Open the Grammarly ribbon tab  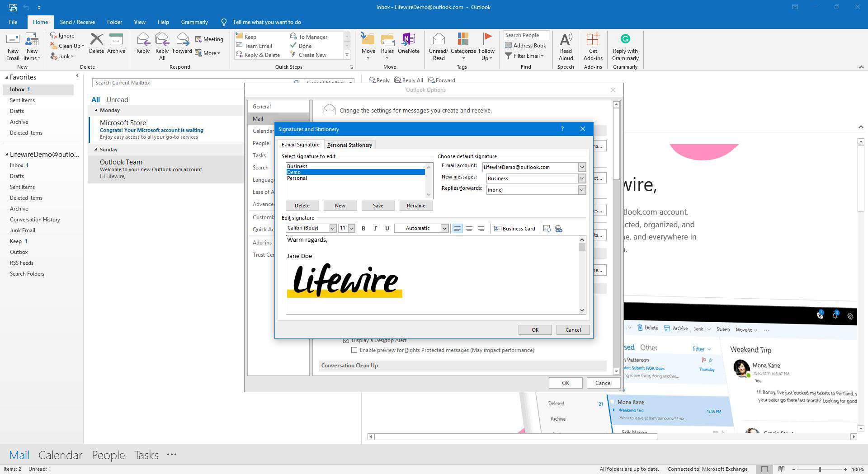pos(194,22)
